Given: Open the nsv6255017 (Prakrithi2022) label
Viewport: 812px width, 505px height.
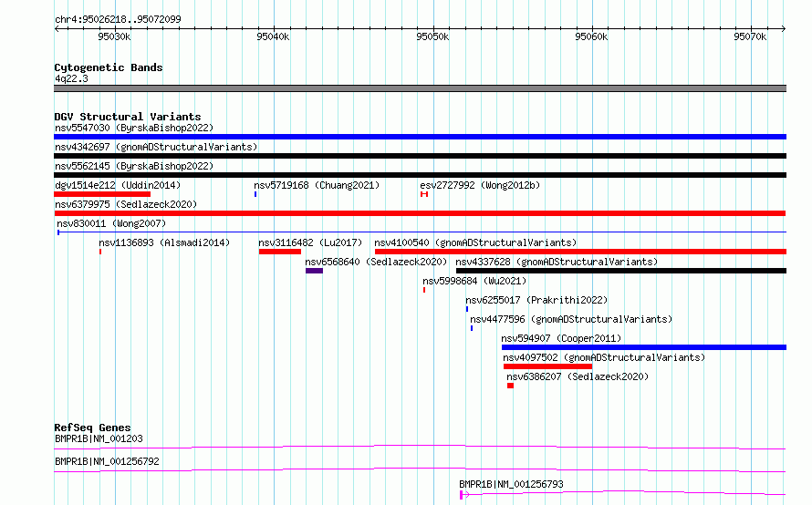Looking at the screenshot, I should click(536, 300).
